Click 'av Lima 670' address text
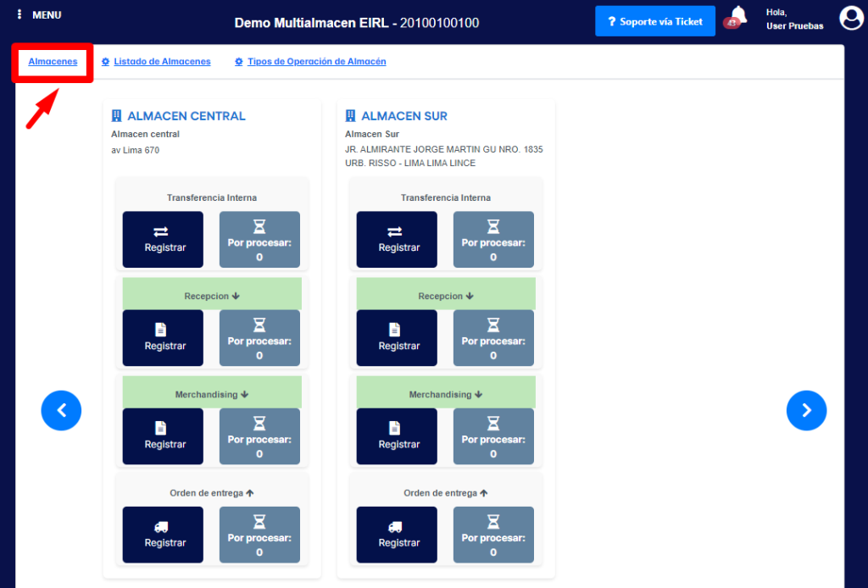Screen dimensions: 868x588 coord(135,150)
